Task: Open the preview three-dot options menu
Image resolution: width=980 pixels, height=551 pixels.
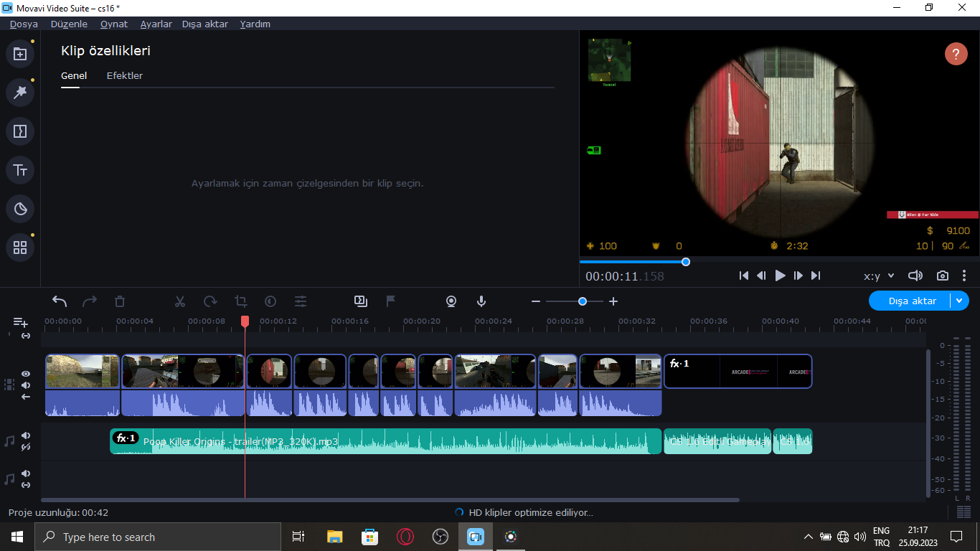Action: (964, 275)
